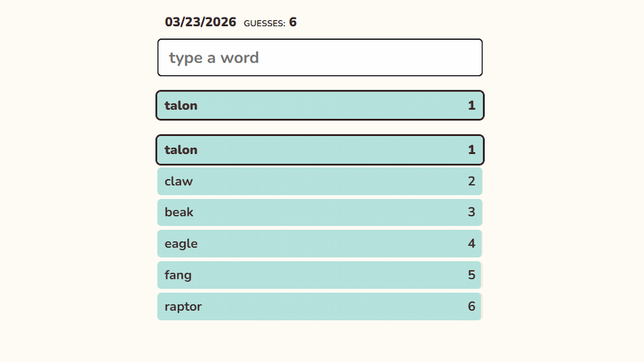644x362 pixels.
Task: Click the rank number 3 beside beak
Action: 471,212
